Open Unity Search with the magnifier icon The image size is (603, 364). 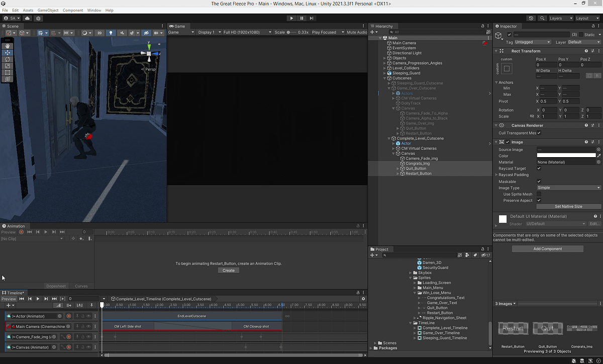pos(542,18)
